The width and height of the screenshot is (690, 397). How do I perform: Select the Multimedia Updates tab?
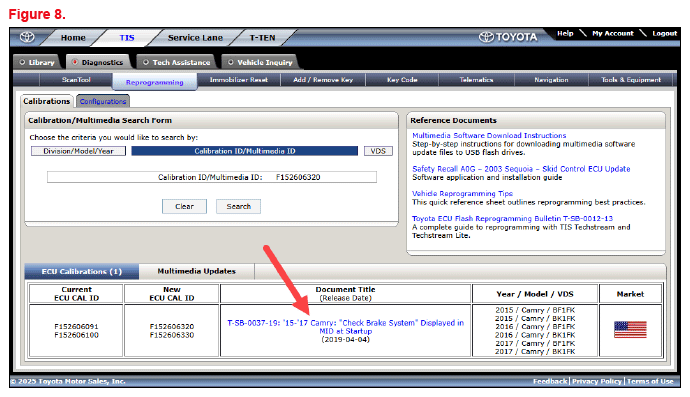coord(196,272)
